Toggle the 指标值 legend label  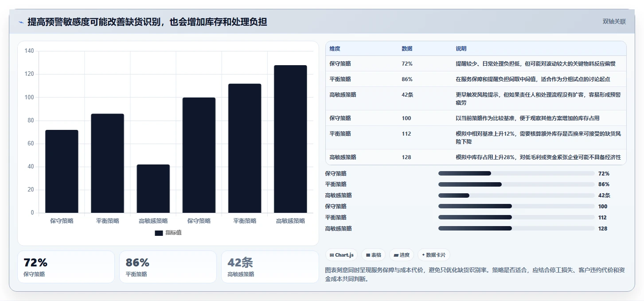tap(173, 233)
